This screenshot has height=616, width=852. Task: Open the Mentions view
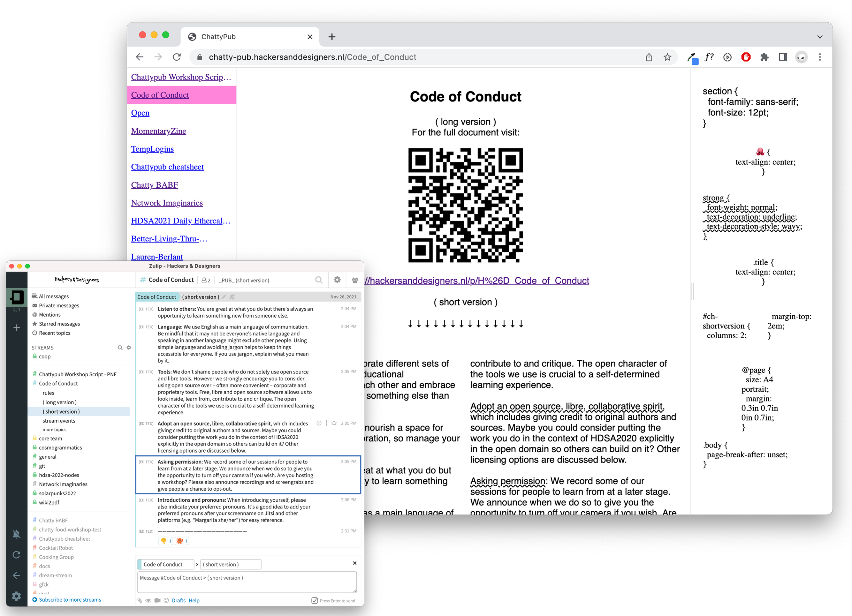tap(49, 315)
